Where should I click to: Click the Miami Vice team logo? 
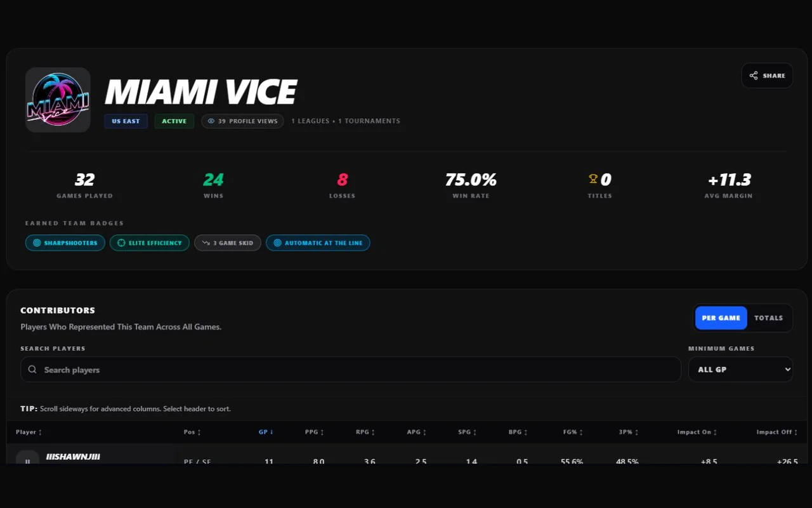point(58,100)
